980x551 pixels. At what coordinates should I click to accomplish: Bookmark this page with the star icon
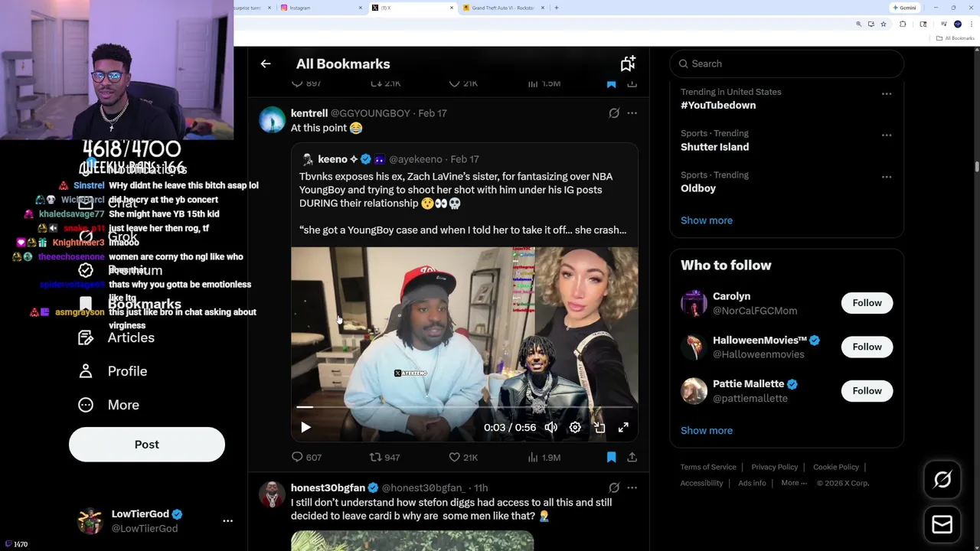(x=883, y=24)
